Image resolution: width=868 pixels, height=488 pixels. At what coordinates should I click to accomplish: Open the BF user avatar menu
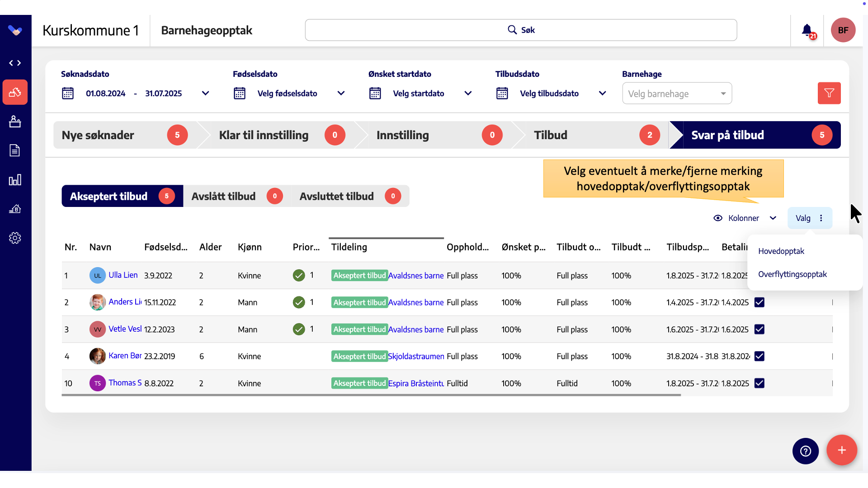[843, 30]
